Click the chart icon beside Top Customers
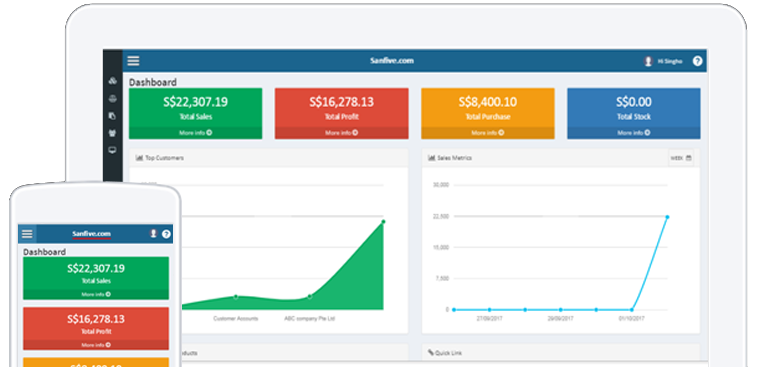This screenshot has height=368, width=761. click(x=139, y=158)
